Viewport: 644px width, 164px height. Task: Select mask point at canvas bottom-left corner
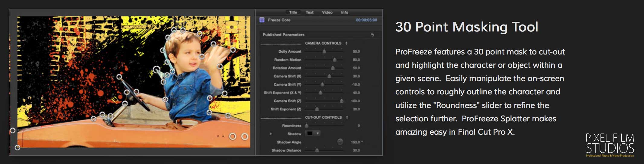[18, 147]
